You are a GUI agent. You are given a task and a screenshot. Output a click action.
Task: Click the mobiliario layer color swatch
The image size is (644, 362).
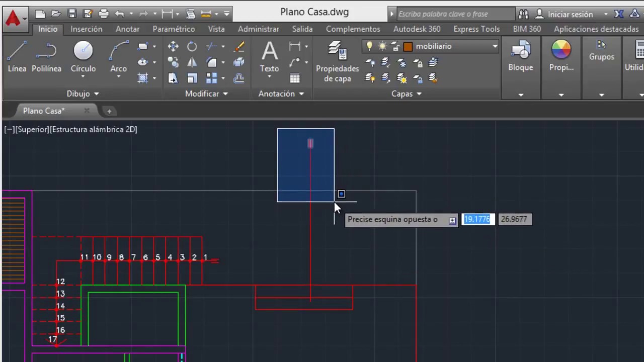408,46
